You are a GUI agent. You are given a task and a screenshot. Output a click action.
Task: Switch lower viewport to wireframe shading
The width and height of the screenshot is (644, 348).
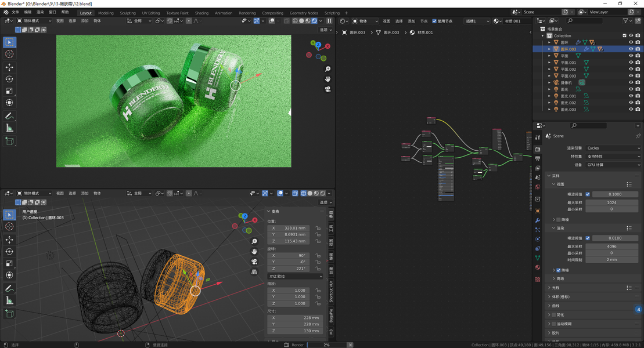pyautogui.click(x=304, y=193)
